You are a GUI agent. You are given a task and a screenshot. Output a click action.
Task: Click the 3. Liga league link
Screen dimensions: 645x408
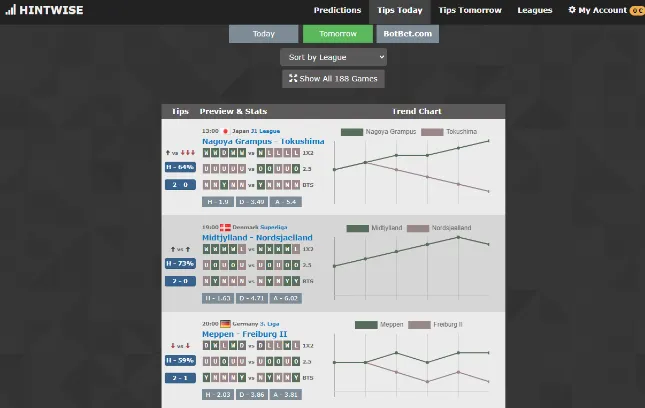269,324
